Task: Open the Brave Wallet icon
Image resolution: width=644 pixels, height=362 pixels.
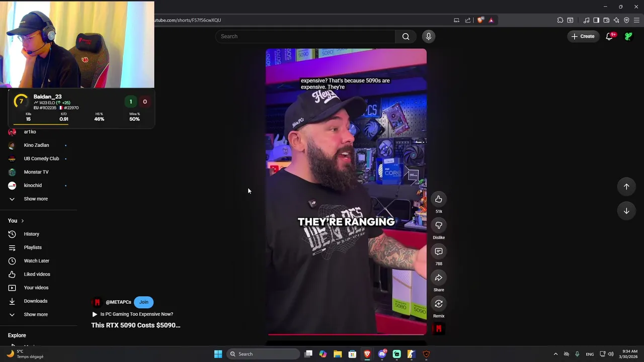Action: (606, 20)
